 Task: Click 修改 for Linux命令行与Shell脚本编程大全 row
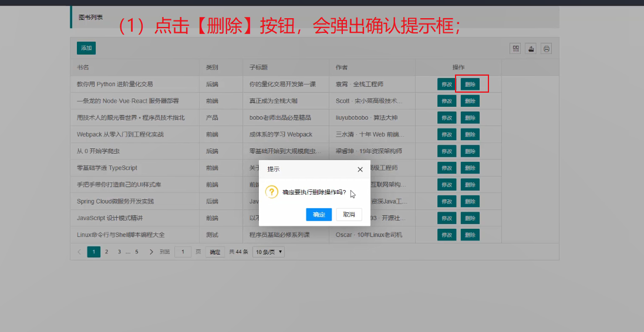(x=447, y=235)
